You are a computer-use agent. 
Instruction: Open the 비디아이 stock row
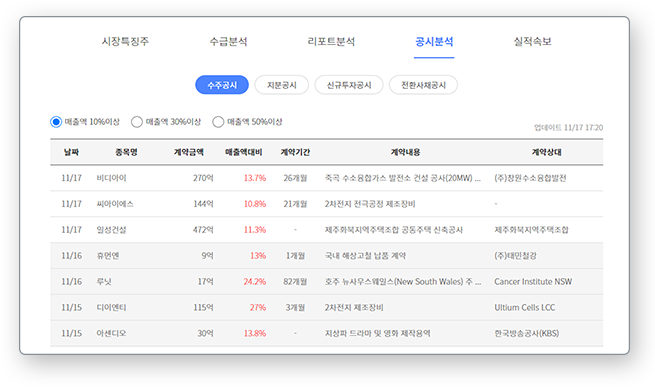[x=327, y=178]
